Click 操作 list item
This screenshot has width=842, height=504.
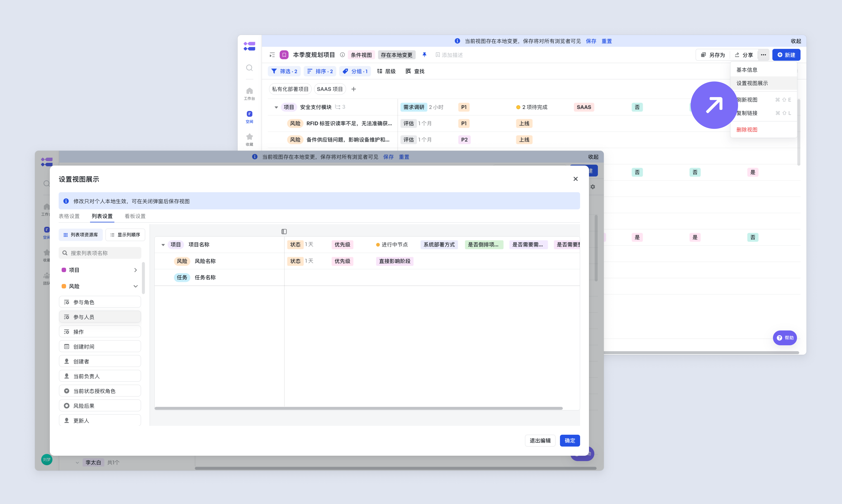[x=100, y=332]
